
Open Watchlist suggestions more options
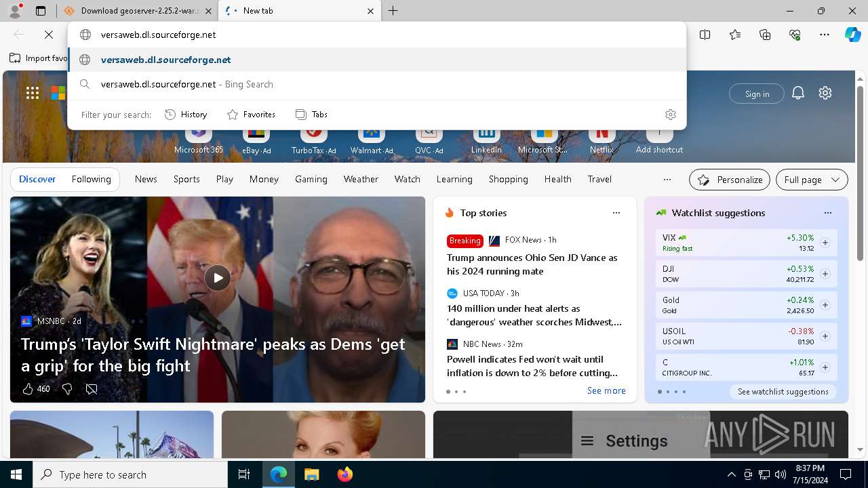(828, 213)
